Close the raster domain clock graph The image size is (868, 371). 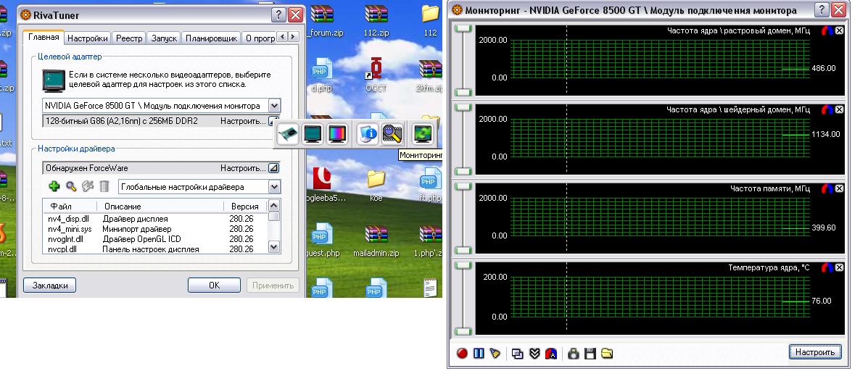839,30
